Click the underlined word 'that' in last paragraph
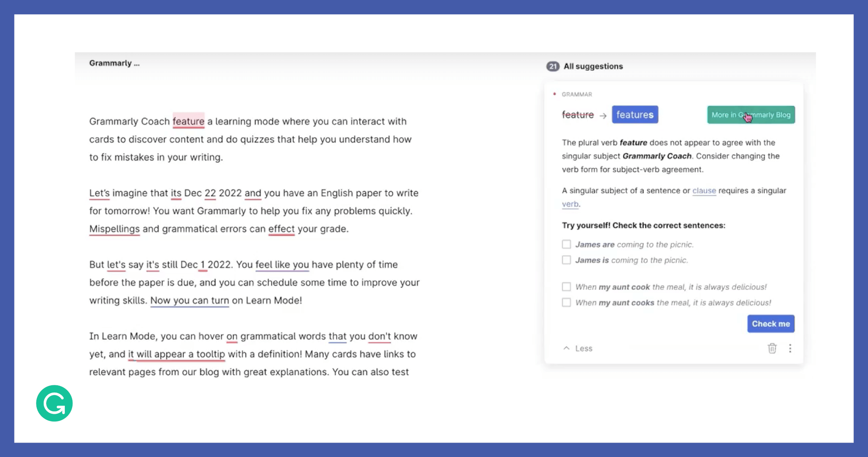 coord(337,337)
